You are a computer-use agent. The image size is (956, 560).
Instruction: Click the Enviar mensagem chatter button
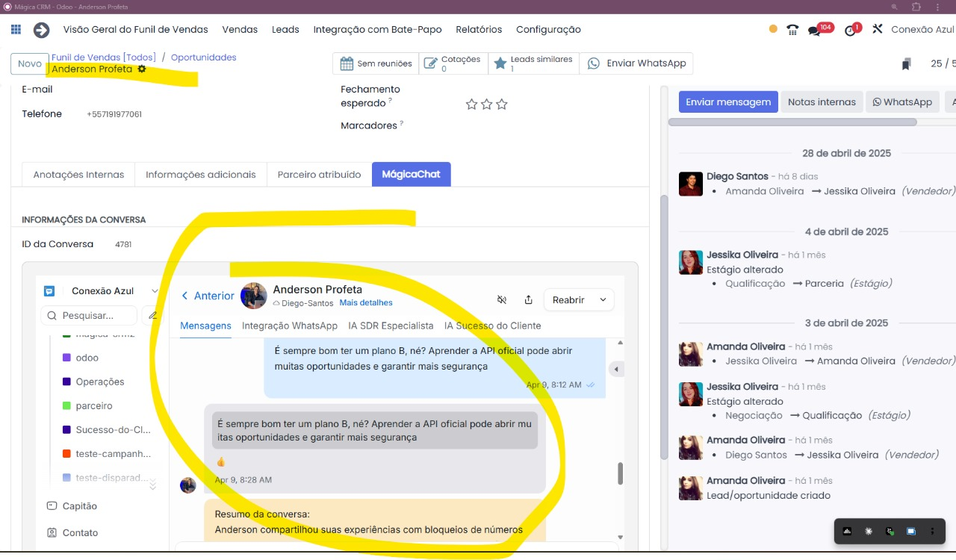(x=728, y=102)
